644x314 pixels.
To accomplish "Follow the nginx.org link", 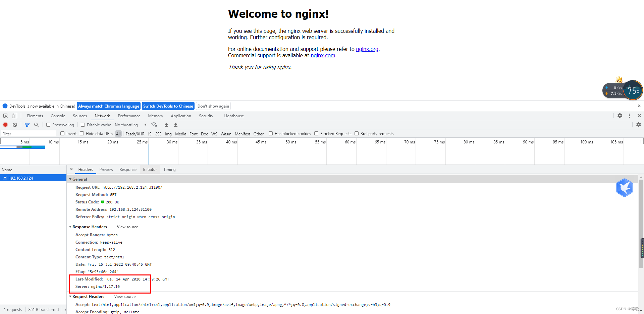I will pos(367,49).
